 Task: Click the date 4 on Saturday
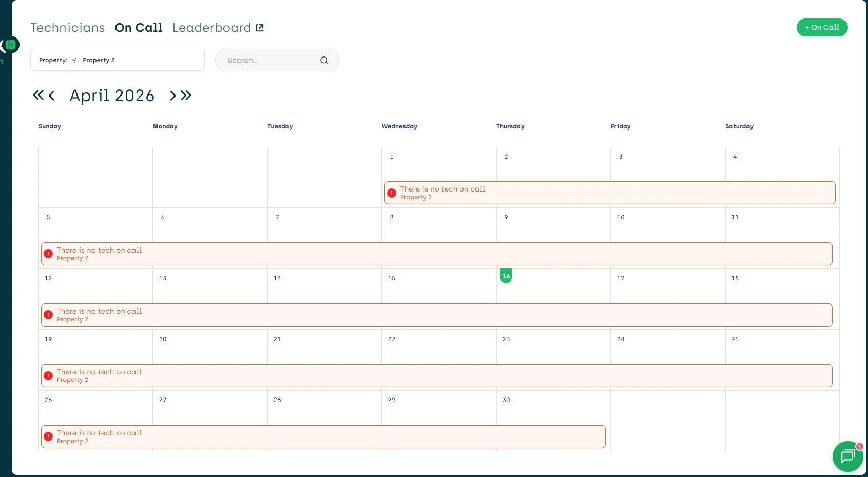(x=735, y=157)
